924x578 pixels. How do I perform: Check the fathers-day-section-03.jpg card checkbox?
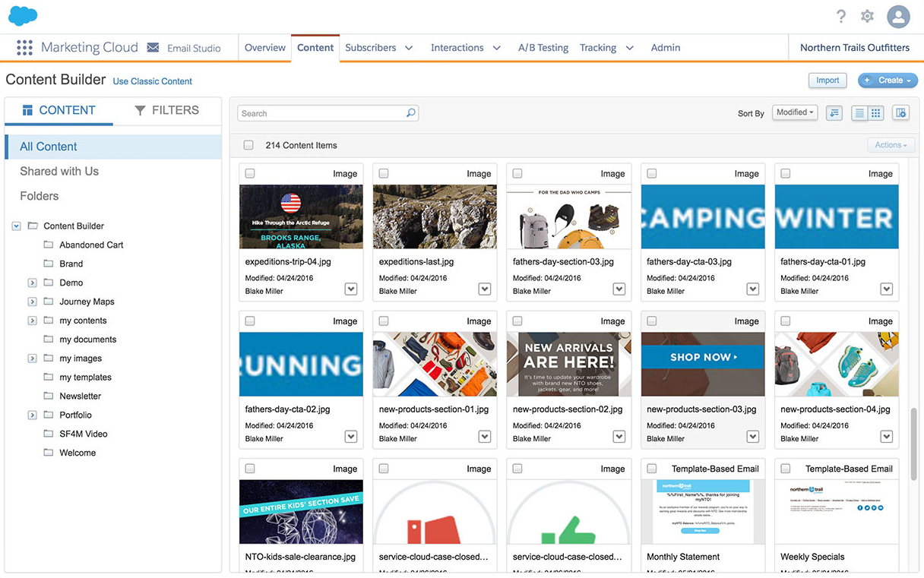coord(517,173)
